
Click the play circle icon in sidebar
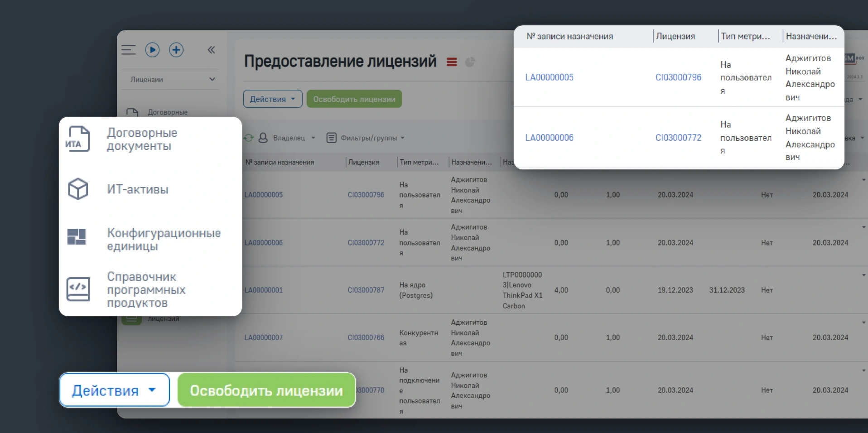pyautogui.click(x=152, y=50)
